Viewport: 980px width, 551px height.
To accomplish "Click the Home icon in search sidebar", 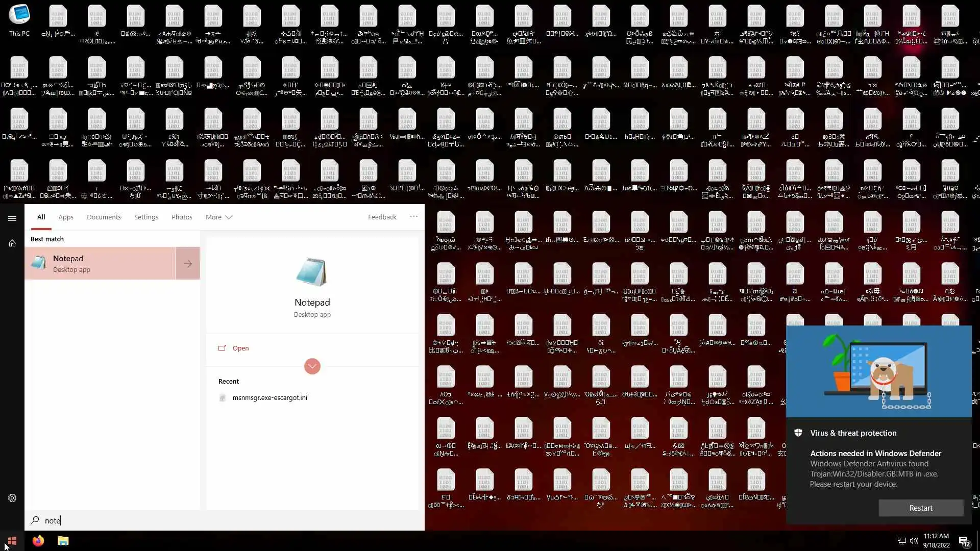I will click(12, 243).
